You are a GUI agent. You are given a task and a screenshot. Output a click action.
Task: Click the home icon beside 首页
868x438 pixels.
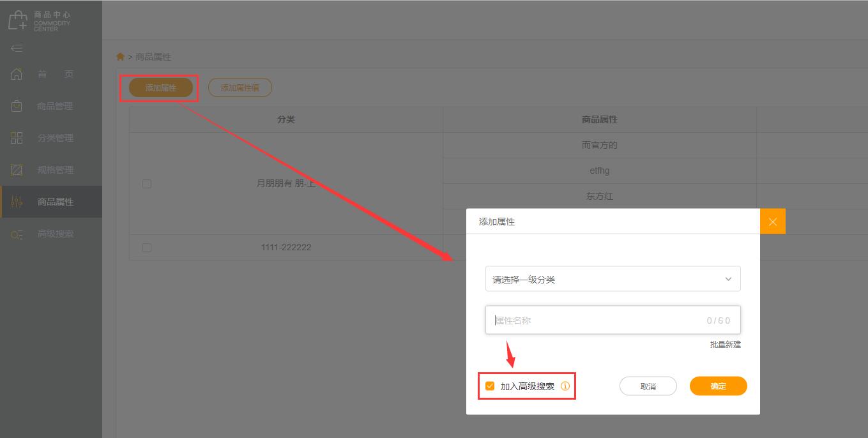(17, 74)
